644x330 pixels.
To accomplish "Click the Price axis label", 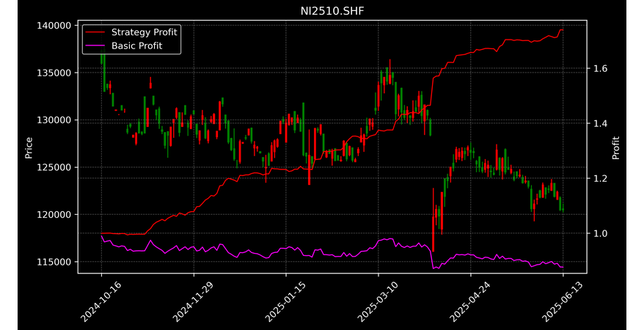I will (29, 148).
